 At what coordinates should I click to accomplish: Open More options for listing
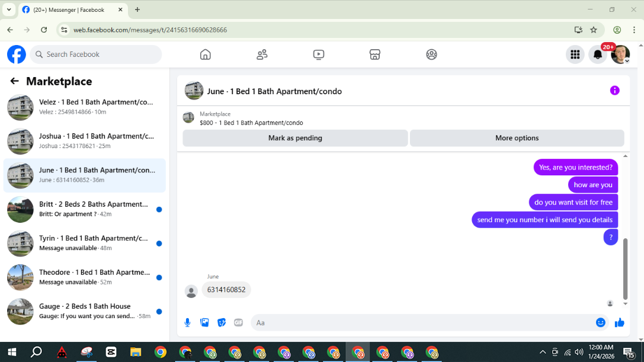point(517,138)
